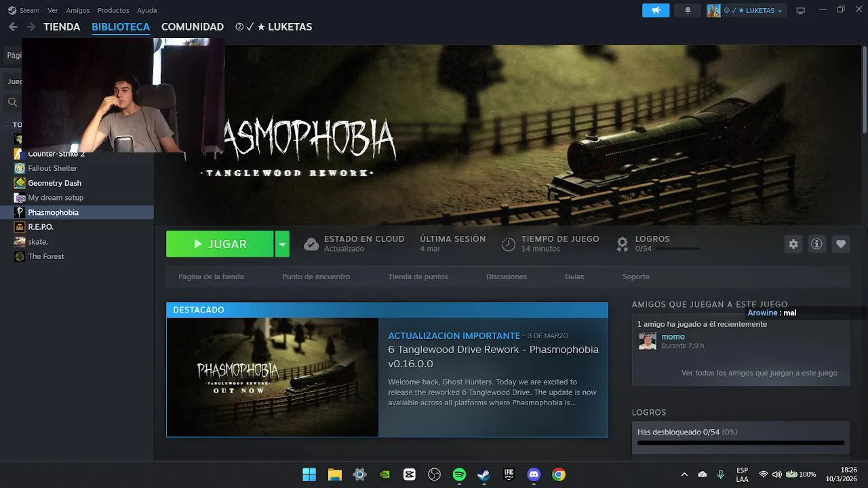The image size is (868, 488).
Task: Click the green JUGAR button
Action: click(x=220, y=244)
